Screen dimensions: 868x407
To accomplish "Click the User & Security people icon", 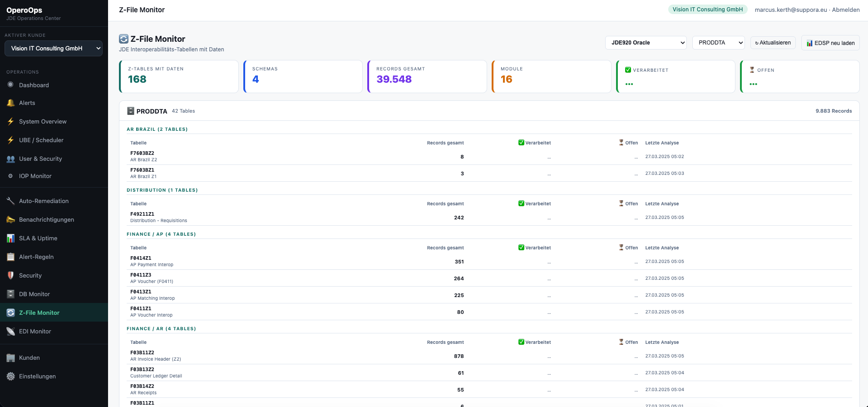I will [10, 159].
